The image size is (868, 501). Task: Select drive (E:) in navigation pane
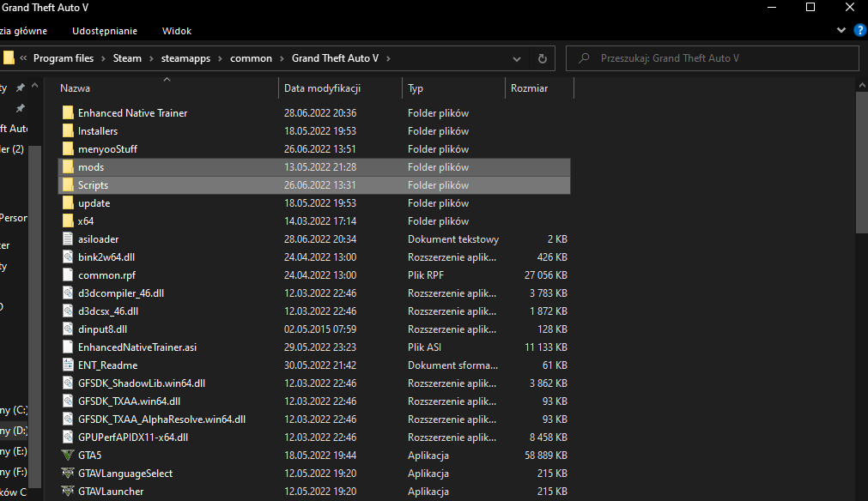[x=14, y=451]
